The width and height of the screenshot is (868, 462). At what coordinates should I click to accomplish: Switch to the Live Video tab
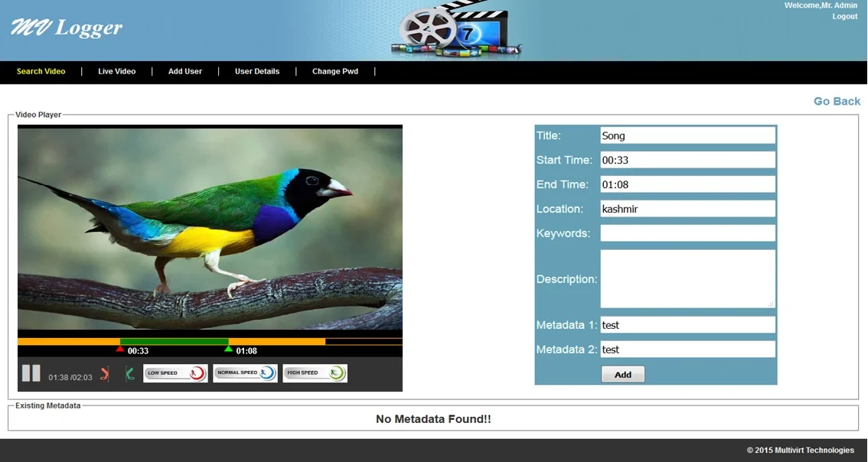116,71
